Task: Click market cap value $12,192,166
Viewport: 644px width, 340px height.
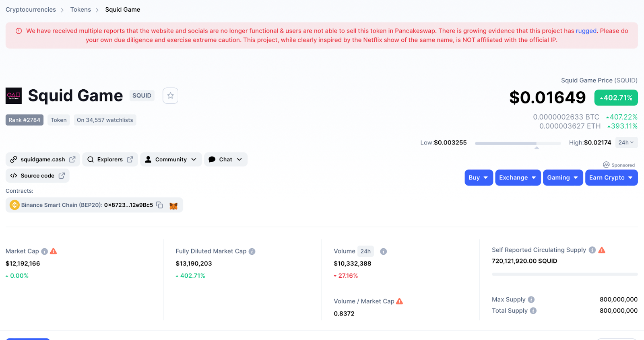Action: coord(23,264)
